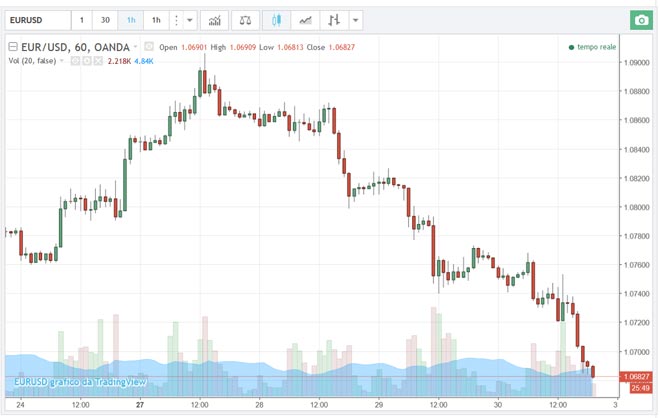
Task: Remove the Vol indicator with x icon
Action: [98, 61]
